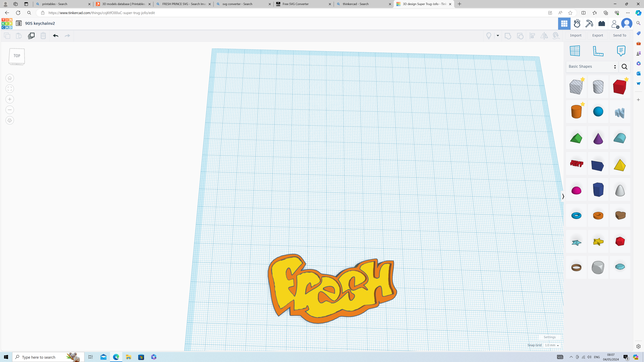
Task: Zoom out with minus button
Action: (10, 110)
